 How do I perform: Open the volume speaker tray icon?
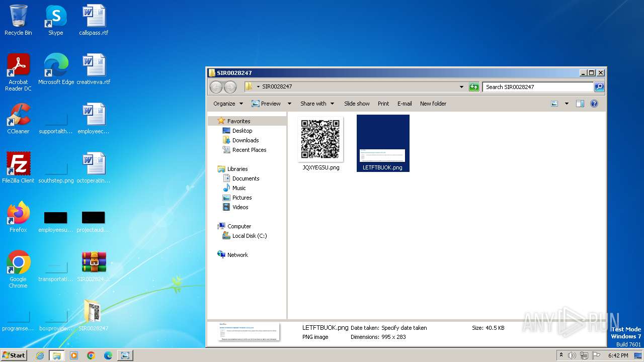[572, 355]
